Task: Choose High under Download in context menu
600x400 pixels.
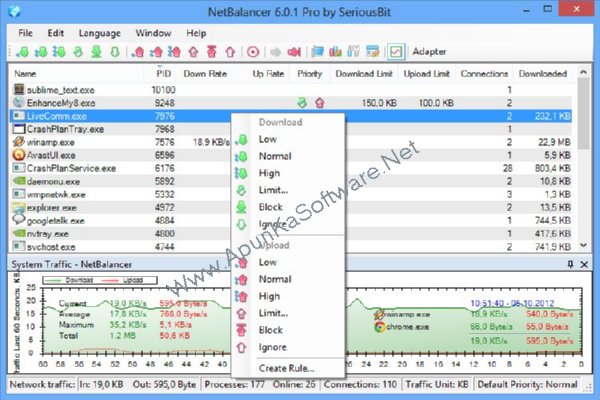Action: pyautogui.click(x=288, y=173)
